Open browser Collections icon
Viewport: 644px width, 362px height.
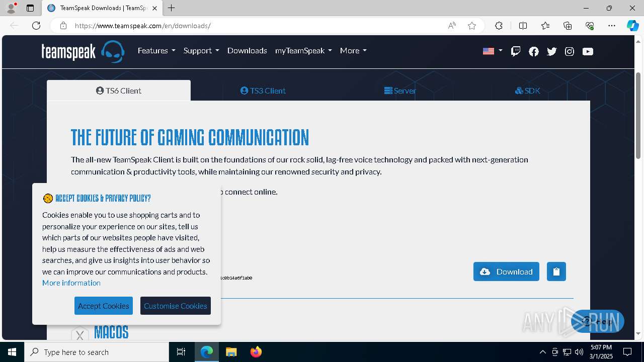click(x=568, y=26)
